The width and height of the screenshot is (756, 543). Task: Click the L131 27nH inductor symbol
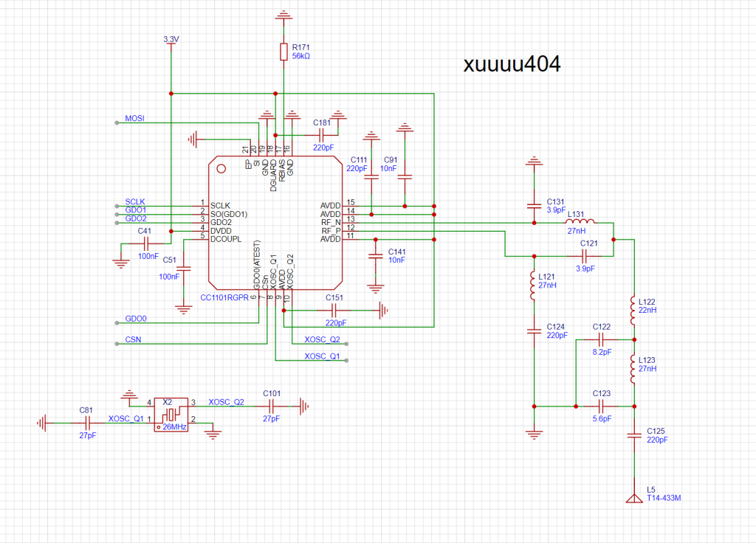pyautogui.click(x=580, y=222)
